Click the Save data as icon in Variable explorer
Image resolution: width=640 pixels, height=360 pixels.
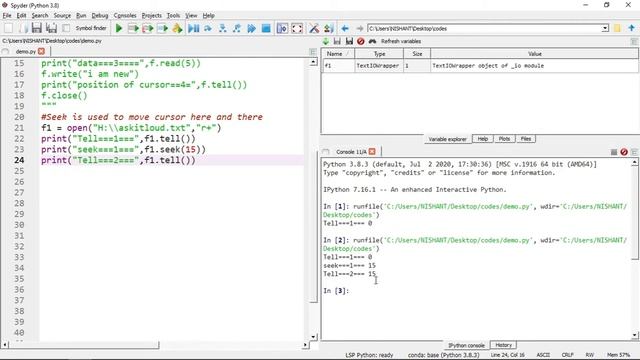349,41
